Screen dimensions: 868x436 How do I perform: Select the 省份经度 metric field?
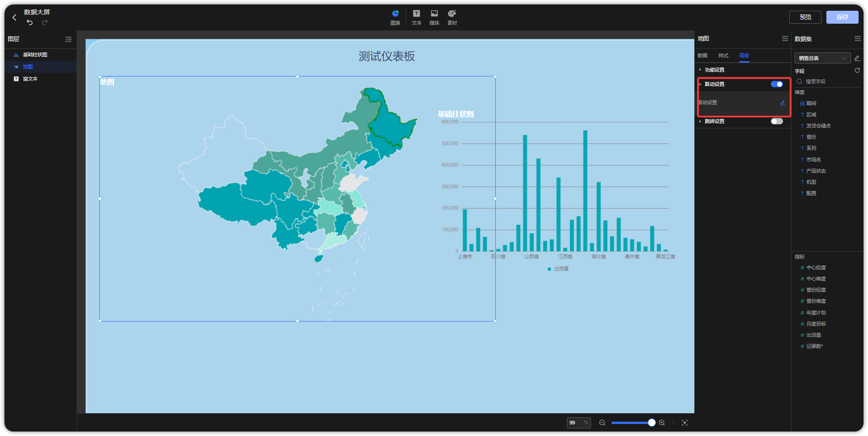click(816, 290)
